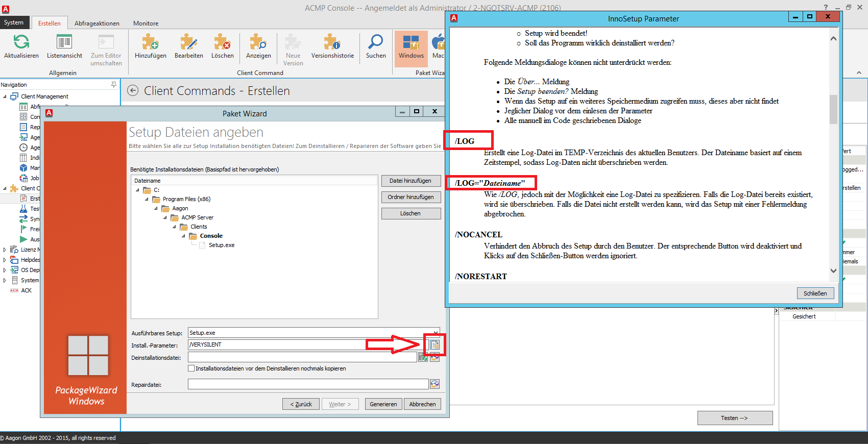Click the Ordner hinzufügen button
Image resolution: width=868 pixels, height=444 pixels.
pos(411,197)
